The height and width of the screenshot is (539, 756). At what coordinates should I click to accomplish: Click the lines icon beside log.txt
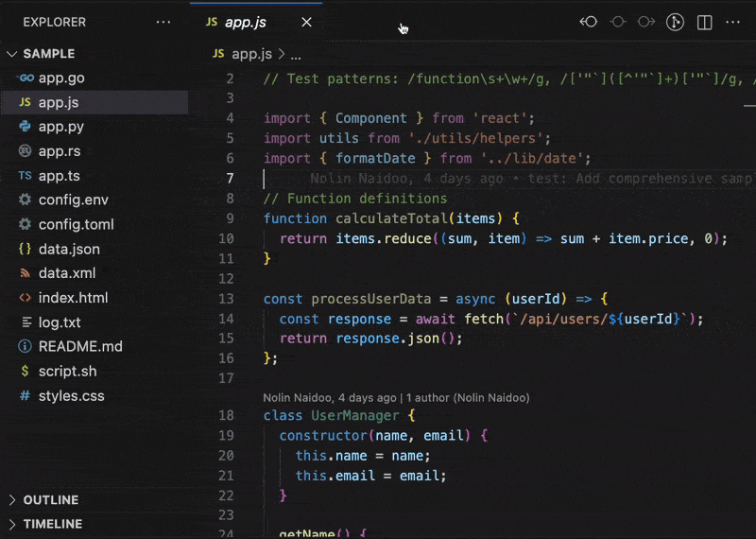tap(27, 322)
